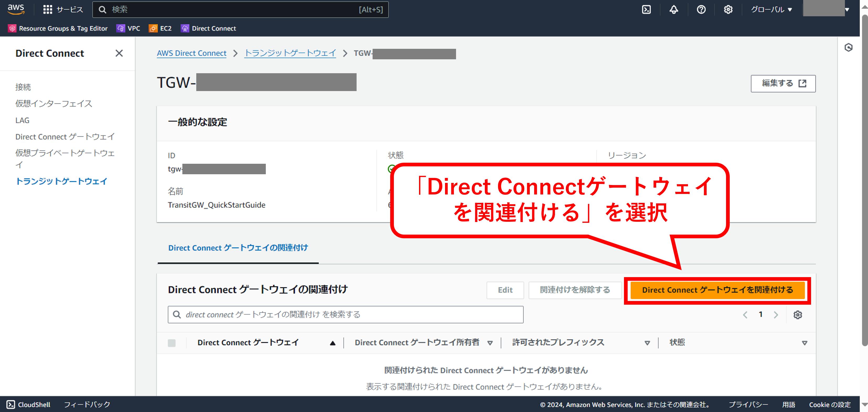Viewport: 868px width, 412px height.
Task: Open Direct Connect ゲートウェイ in the sidebar
Action: [65, 137]
